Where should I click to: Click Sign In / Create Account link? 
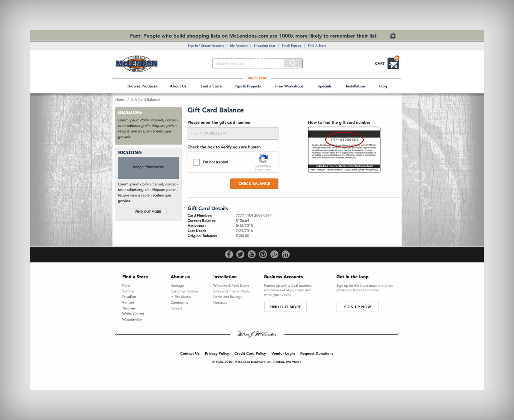click(206, 46)
